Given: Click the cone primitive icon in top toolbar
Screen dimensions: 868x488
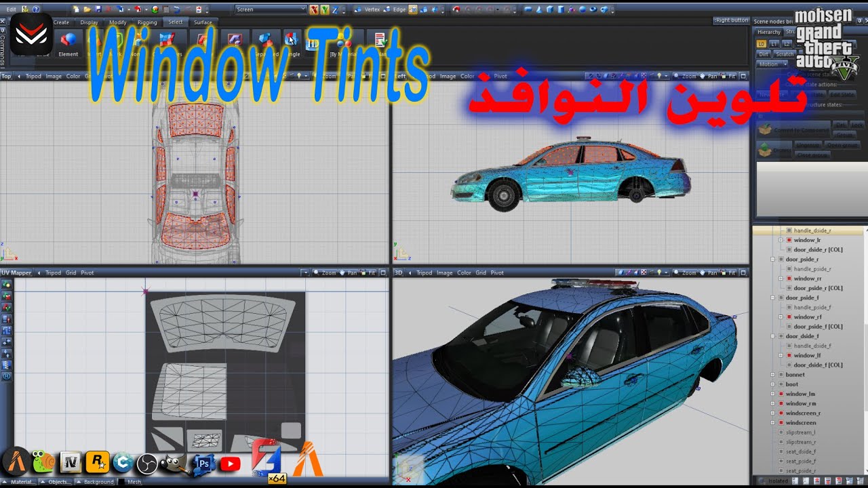Looking at the screenshot, I should tap(538, 9).
